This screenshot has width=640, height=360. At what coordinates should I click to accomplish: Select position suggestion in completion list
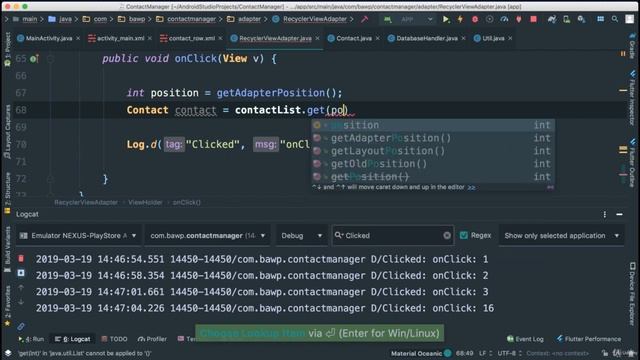pos(432,125)
